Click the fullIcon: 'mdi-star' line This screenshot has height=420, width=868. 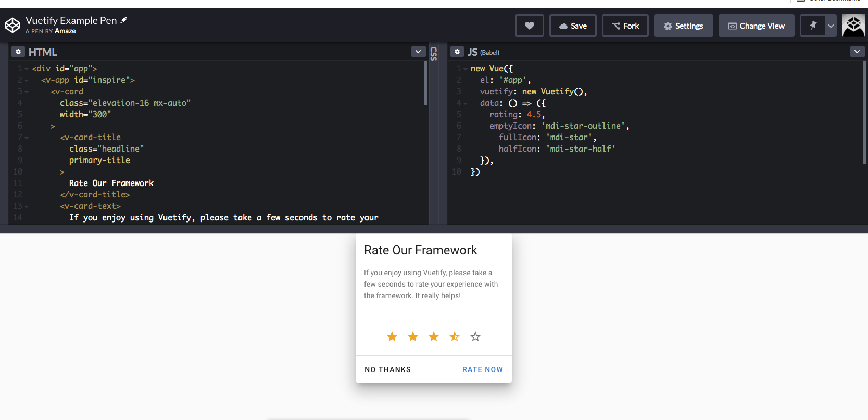point(548,138)
